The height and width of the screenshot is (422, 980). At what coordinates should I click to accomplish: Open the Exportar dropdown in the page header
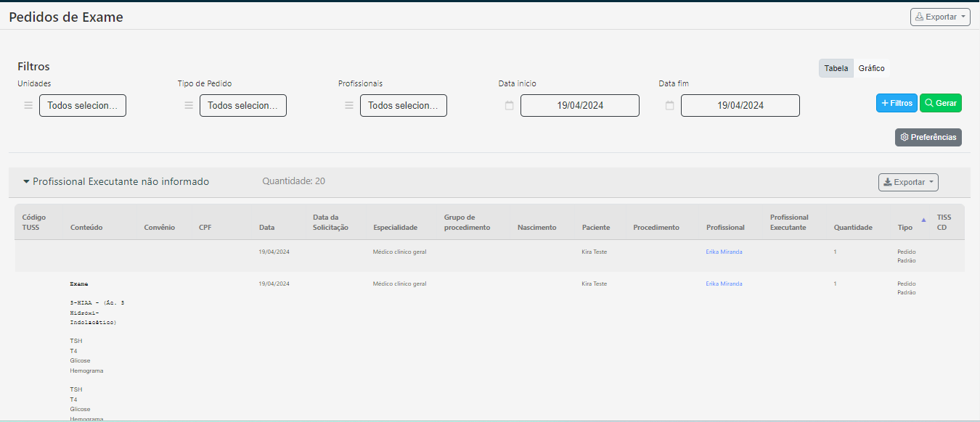click(x=940, y=17)
